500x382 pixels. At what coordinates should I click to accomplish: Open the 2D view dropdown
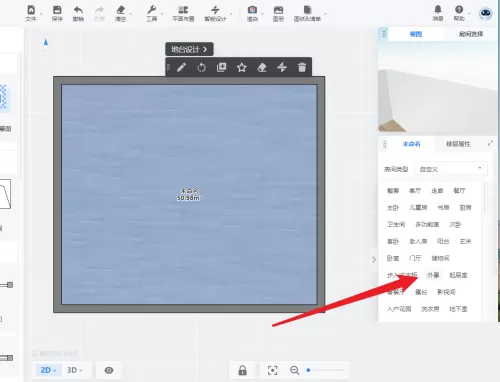(48, 370)
